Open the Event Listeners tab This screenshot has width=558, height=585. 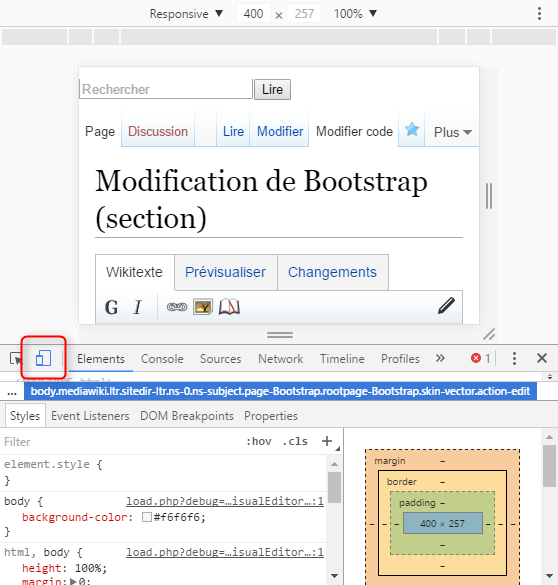point(90,416)
